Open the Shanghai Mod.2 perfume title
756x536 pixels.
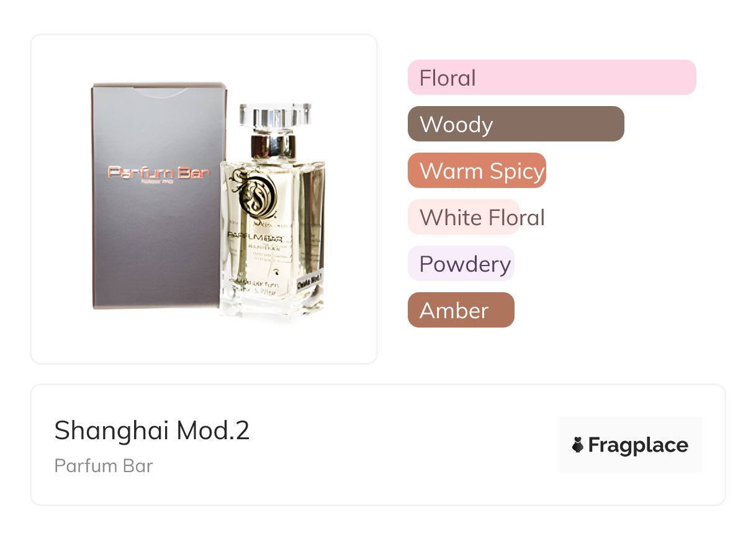point(152,431)
